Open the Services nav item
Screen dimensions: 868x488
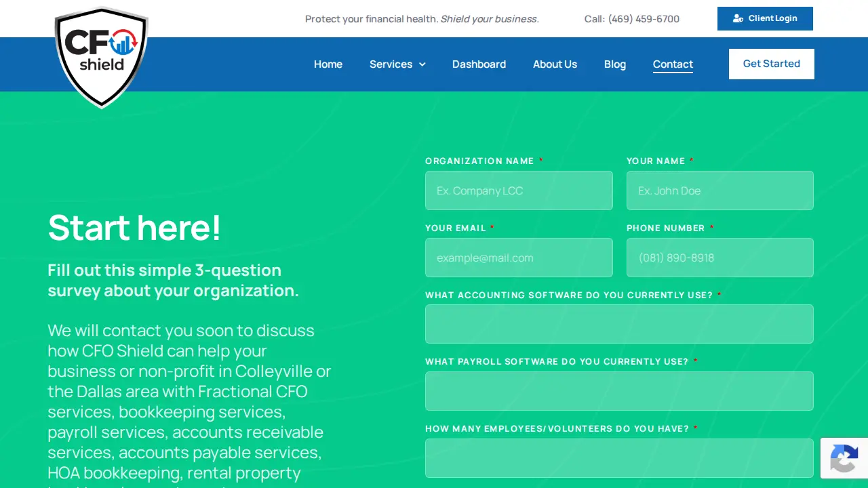(391, 64)
